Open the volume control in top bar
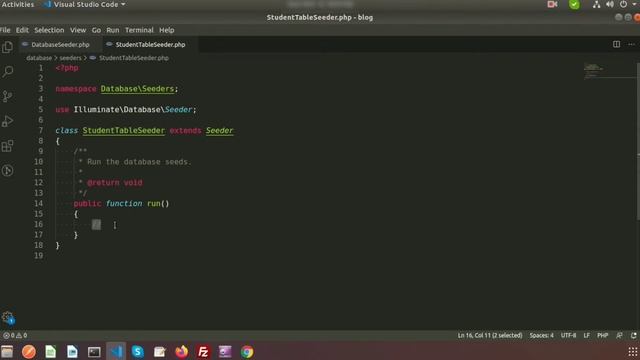This screenshot has width=640, height=360. tap(610, 4)
